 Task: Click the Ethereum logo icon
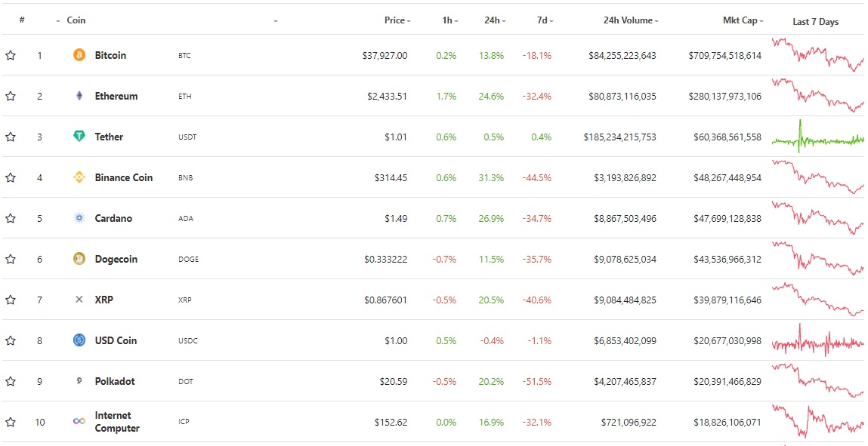pyautogui.click(x=79, y=96)
